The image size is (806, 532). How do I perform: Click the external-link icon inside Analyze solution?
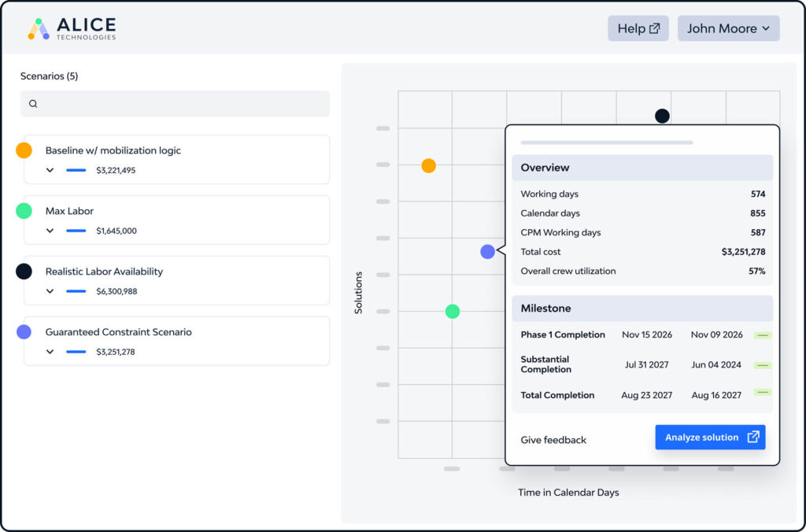(x=753, y=437)
